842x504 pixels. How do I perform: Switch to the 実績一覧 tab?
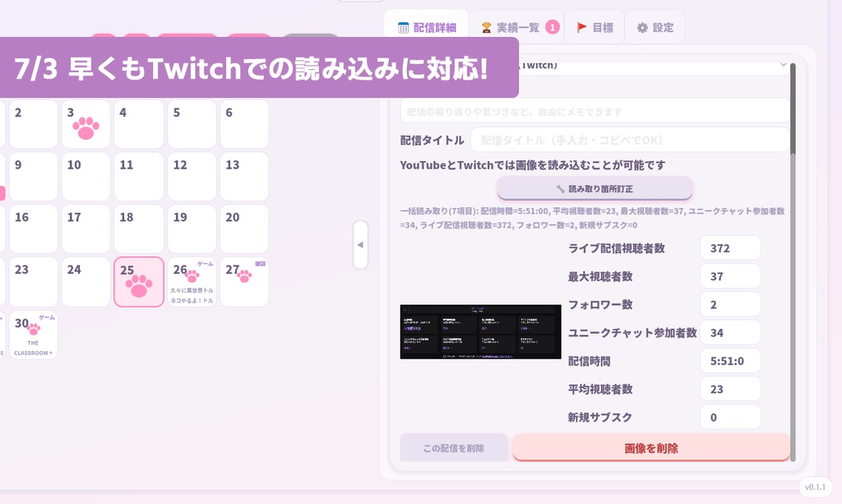tap(516, 27)
